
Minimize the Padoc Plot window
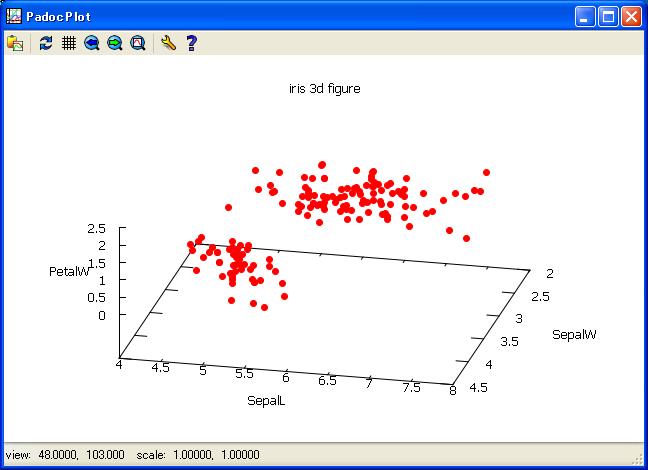585,16
